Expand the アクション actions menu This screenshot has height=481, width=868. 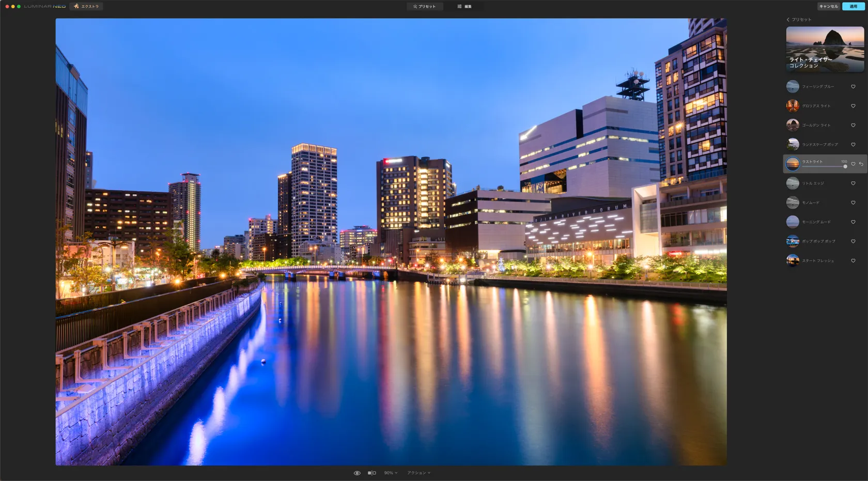pos(419,473)
